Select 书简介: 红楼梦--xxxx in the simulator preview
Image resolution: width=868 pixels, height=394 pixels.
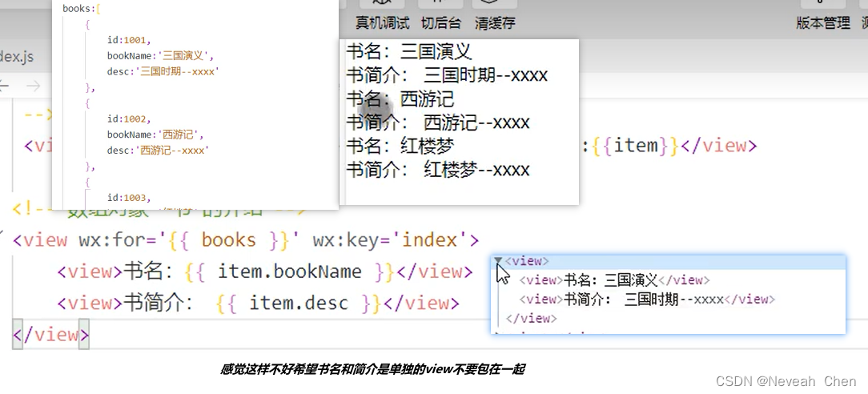pos(438,169)
